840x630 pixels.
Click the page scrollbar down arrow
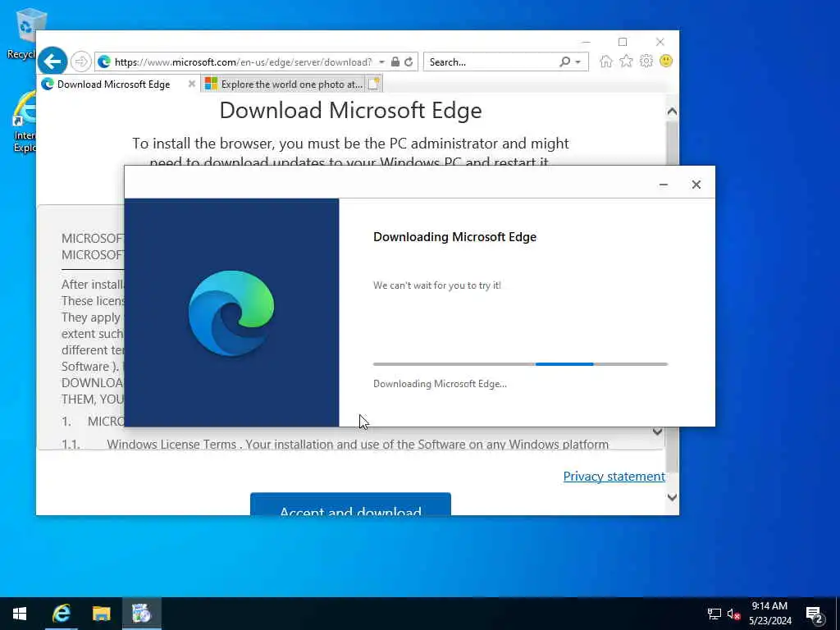[x=672, y=497]
